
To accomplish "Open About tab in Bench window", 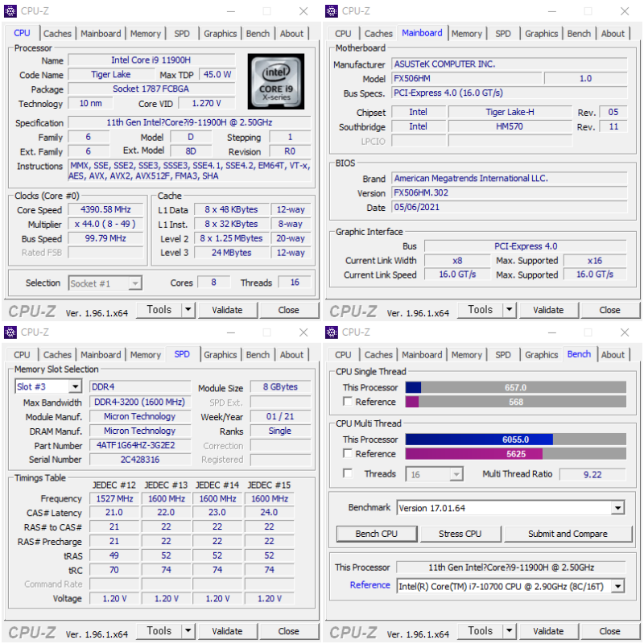I will [x=613, y=355].
